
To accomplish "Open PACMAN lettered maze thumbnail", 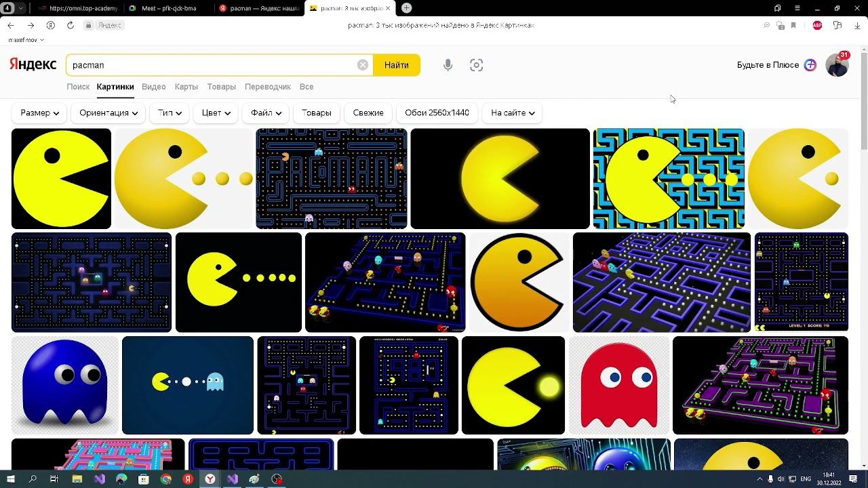I will [332, 179].
